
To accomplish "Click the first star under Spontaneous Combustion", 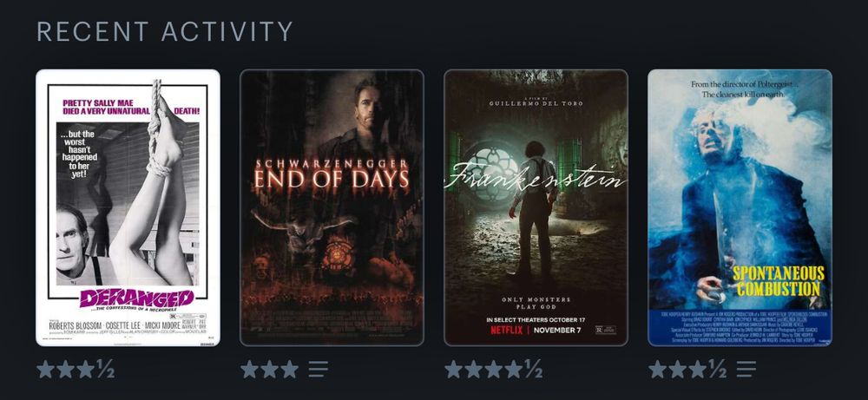I will point(658,369).
